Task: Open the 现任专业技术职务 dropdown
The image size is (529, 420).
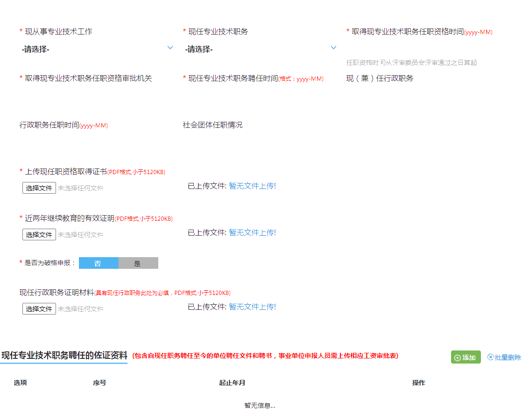Action: click(257, 49)
